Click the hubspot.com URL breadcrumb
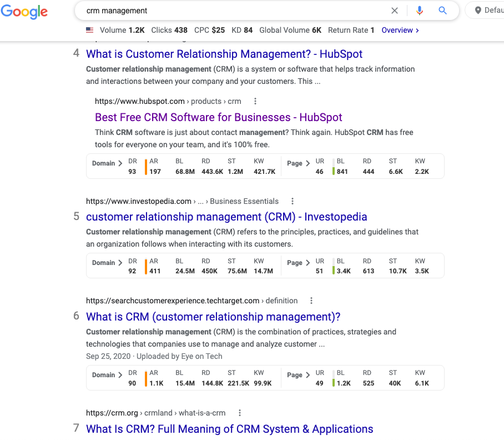The width and height of the screenshot is (504, 440). pos(168,101)
